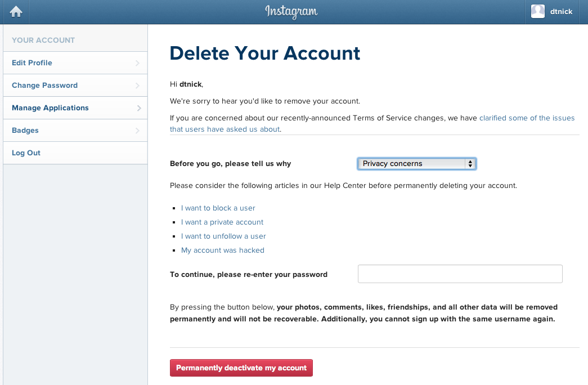Click the Home icon in the top bar
Viewport: 588px width, 385px height.
click(x=15, y=11)
